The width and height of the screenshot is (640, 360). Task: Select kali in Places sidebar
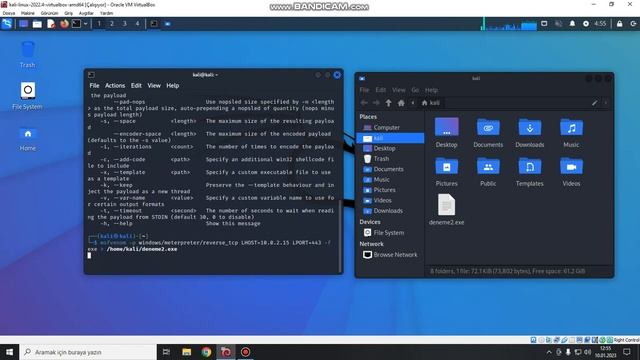pyautogui.click(x=390, y=138)
